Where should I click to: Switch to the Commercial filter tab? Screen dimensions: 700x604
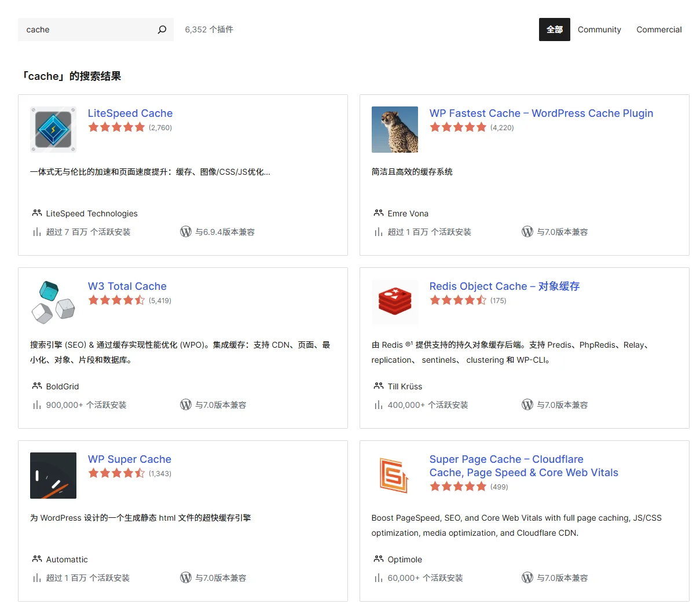pos(659,30)
